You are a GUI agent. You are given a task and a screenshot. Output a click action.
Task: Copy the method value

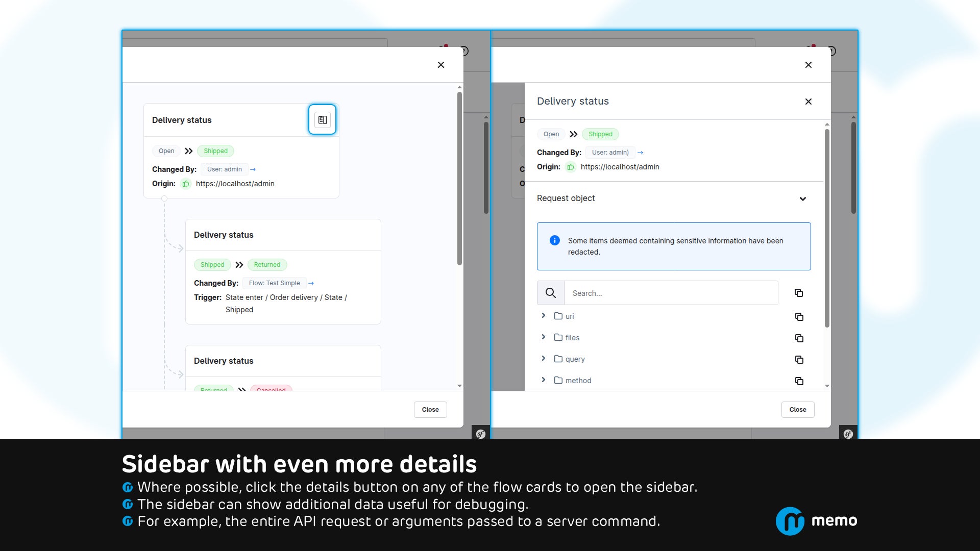(x=799, y=381)
